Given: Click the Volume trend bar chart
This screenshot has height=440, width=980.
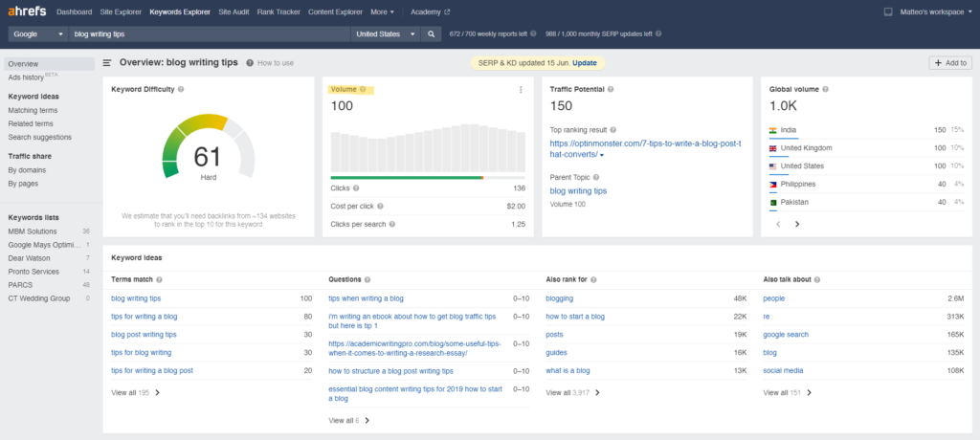Looking at the screenshot, I should click(428, 148).
